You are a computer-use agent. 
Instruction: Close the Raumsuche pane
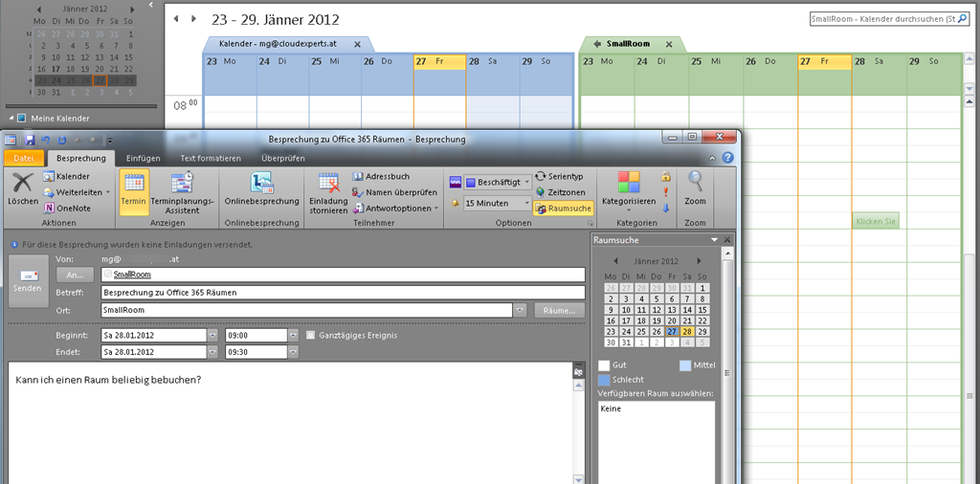tap(727, 240)
